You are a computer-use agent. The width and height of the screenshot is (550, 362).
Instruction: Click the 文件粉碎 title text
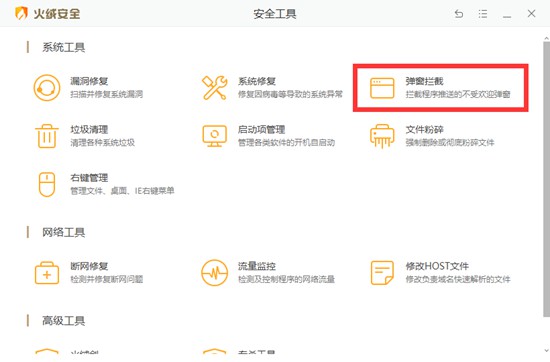click(424, 130)
